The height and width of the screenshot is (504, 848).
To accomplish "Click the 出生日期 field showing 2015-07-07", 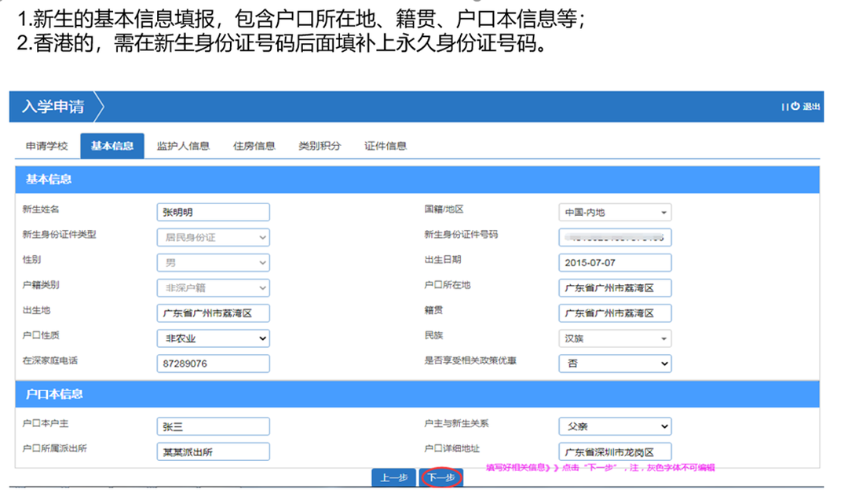I will 615,262.
